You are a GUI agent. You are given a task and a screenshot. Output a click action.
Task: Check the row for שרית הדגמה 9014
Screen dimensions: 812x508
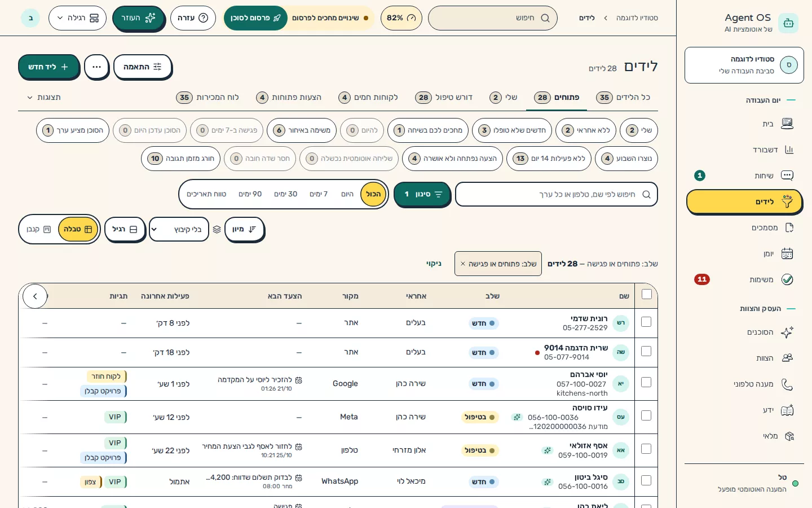click(646, 351)
